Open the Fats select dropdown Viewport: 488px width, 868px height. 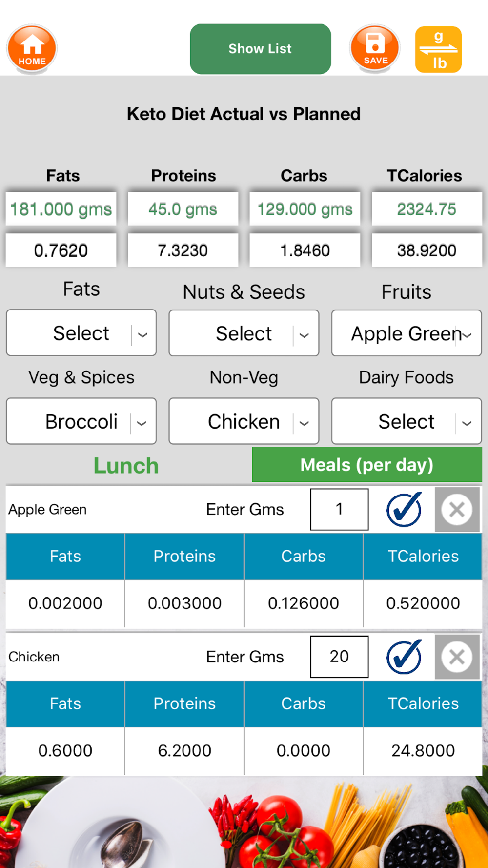pos(81,333)
